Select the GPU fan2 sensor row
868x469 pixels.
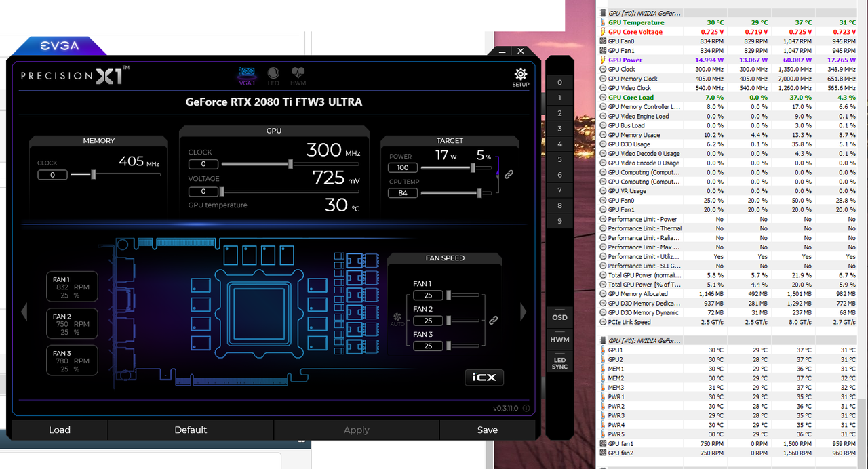[728, 453]
